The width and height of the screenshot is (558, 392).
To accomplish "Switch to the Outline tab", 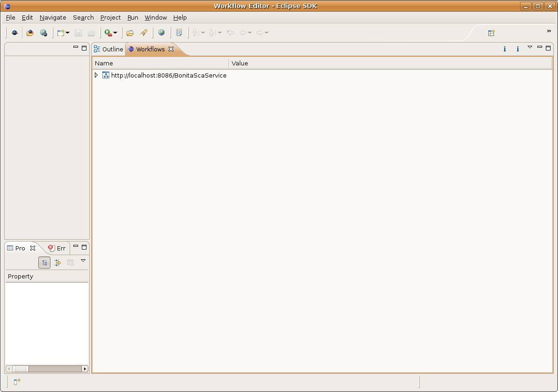I will pyautogui.click(x=108, y=49).
